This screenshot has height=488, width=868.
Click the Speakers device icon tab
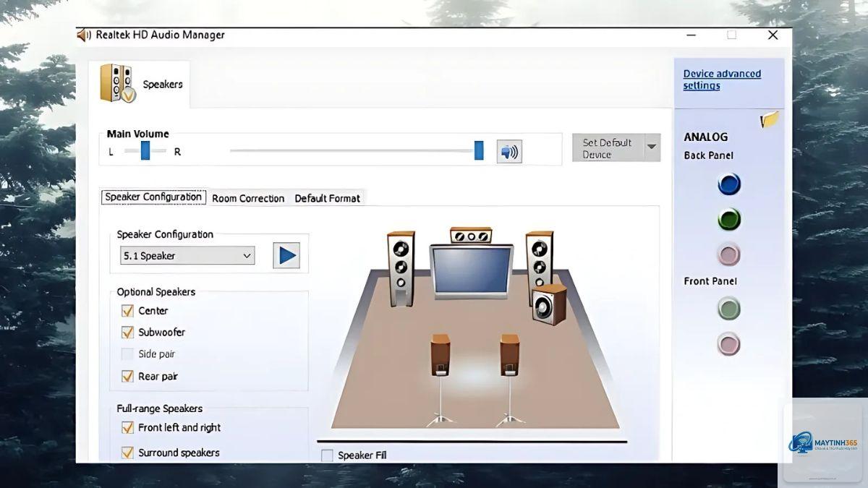coord(141,84)
